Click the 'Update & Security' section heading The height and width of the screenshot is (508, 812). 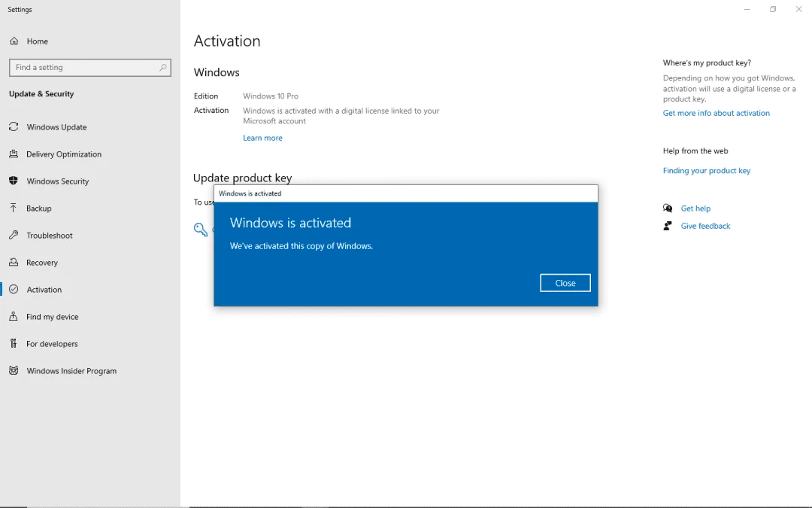41,94
